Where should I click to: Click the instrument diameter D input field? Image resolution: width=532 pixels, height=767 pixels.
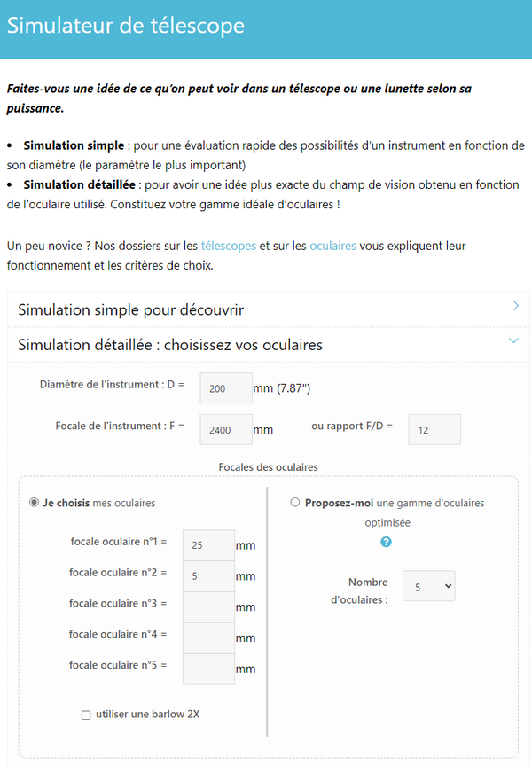coord(226,388)
